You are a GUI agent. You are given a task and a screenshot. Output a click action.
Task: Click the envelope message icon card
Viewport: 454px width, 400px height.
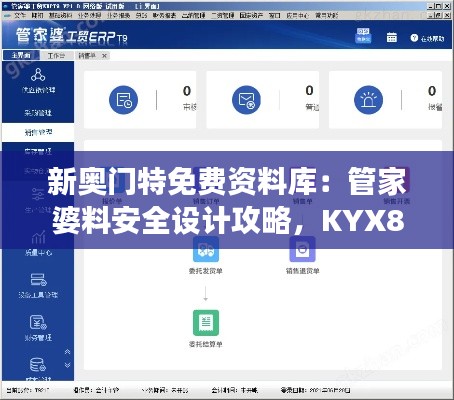(x=246, y=100)
